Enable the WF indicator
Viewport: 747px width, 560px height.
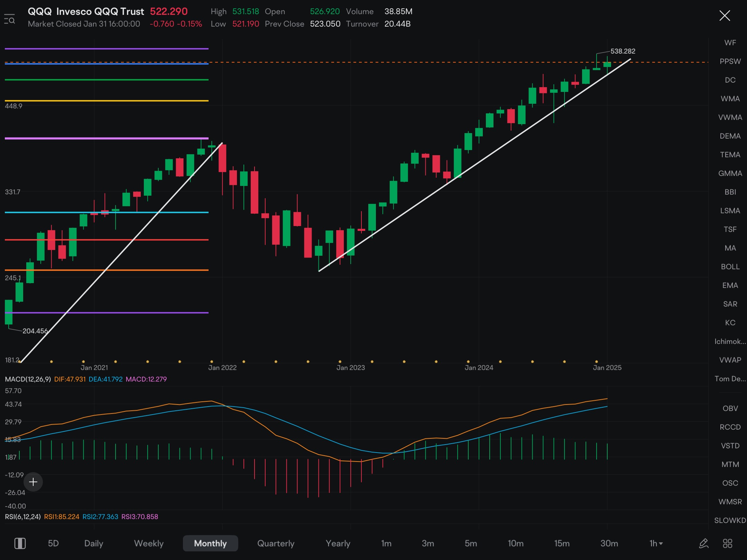(x=730, y=43)
